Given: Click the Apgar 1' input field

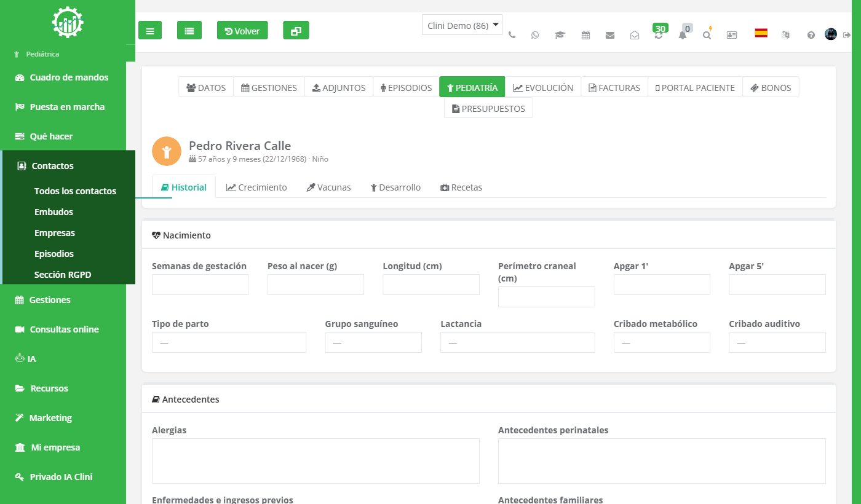Looking at the screenshot, I should (x=662, y=285).
